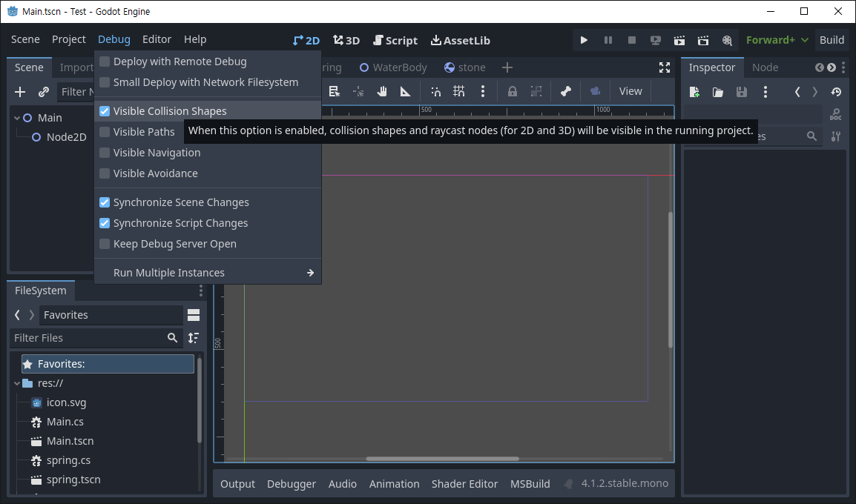
Task: Go to previous object in Inspector history
Action: [797, 92]
